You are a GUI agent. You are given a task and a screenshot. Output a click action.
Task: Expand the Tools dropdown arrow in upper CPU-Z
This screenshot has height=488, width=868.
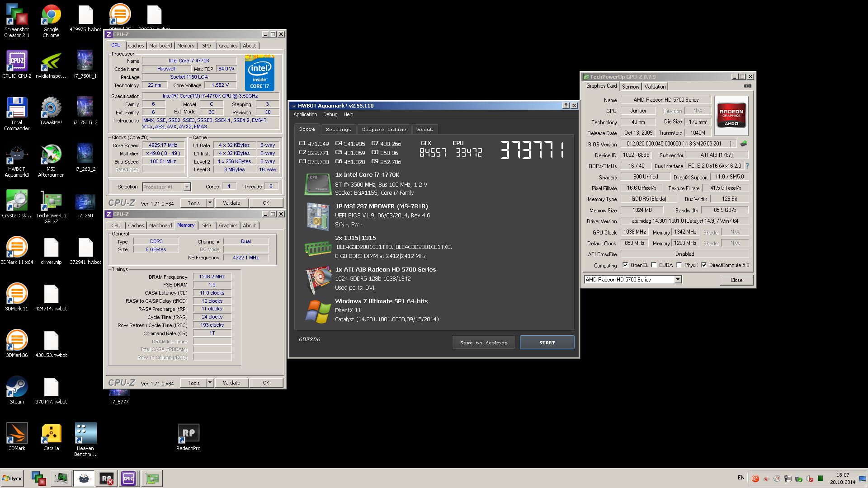[x=210, y=203]
